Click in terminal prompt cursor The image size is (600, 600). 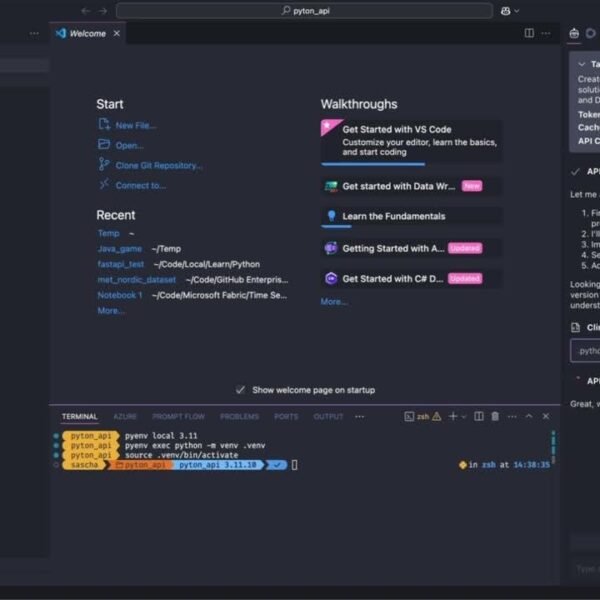[x=294, y=465]
